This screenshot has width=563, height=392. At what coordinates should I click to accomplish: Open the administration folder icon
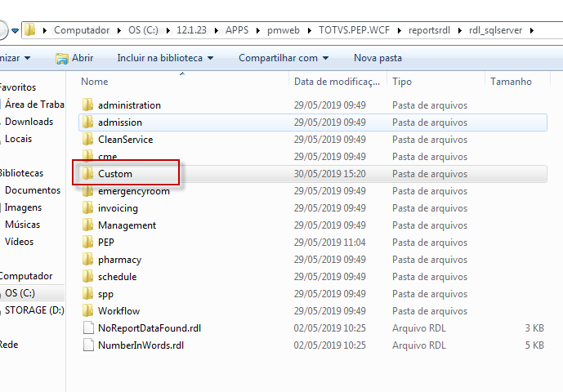pos(87,105)
